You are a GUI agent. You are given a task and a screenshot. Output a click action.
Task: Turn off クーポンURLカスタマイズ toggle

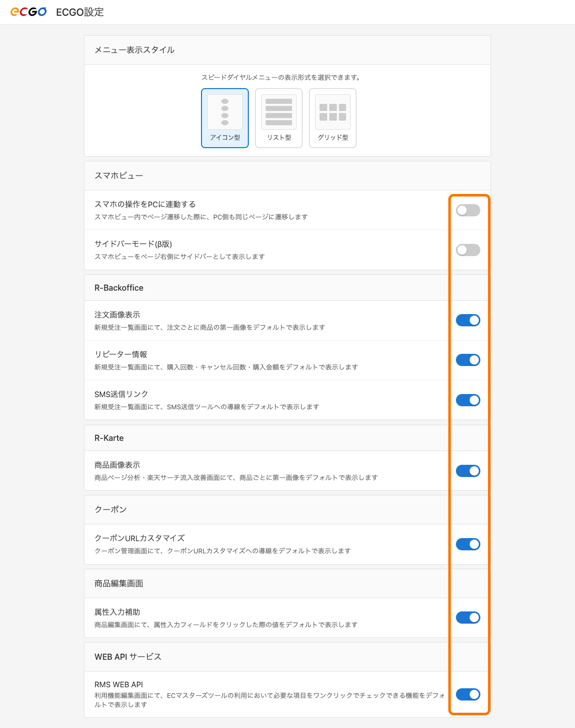pos(468,544)
